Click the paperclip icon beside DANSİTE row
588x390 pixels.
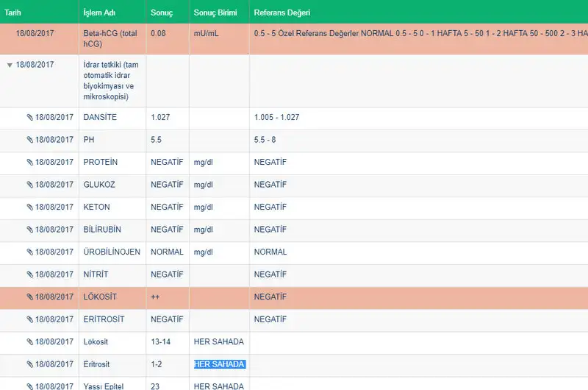(x=30, y=118)
